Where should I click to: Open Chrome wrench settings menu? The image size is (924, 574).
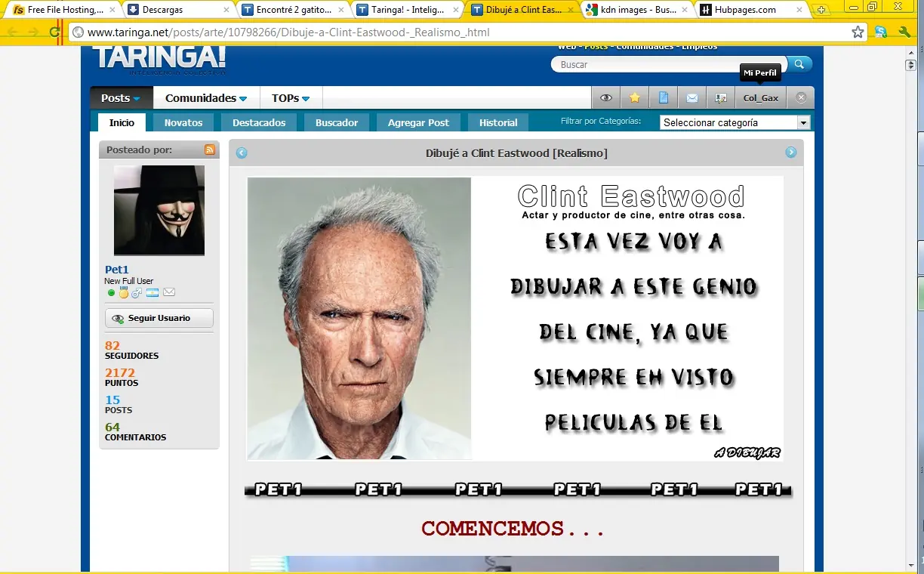tap(904, 32)
